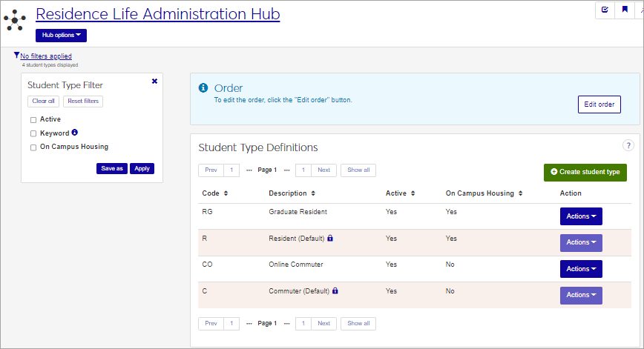Screen dimensions: 644x349
Task: Click the Keyword info icon
Action: coord(75,133)
